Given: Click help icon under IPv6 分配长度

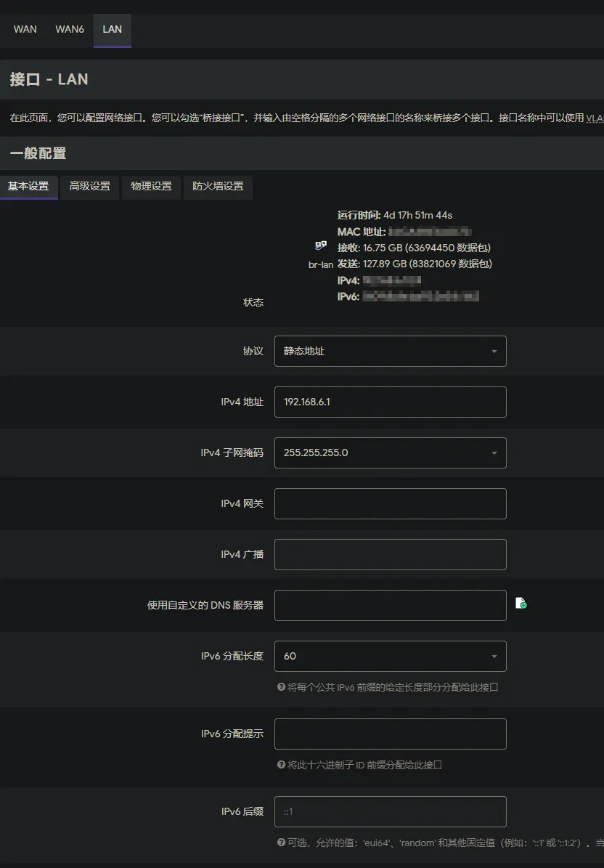Looking at the screenshot, I should [281, 686].
